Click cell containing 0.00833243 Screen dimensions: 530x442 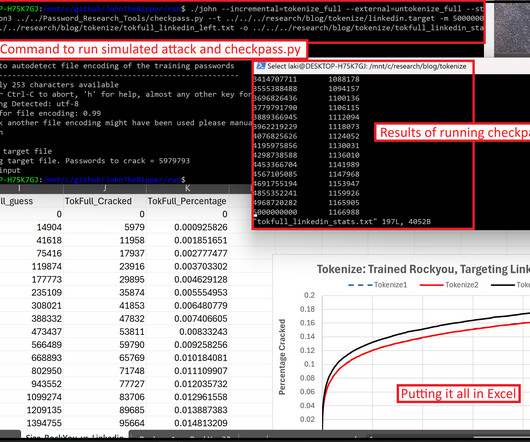pyautogui.click(x=188, y=332)
